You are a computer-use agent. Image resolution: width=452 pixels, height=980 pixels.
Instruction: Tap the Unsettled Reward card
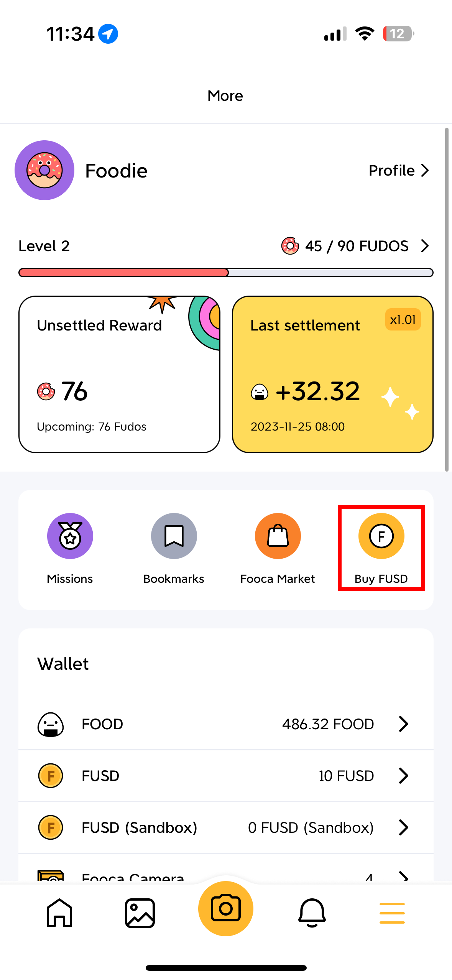coord(119,374)
